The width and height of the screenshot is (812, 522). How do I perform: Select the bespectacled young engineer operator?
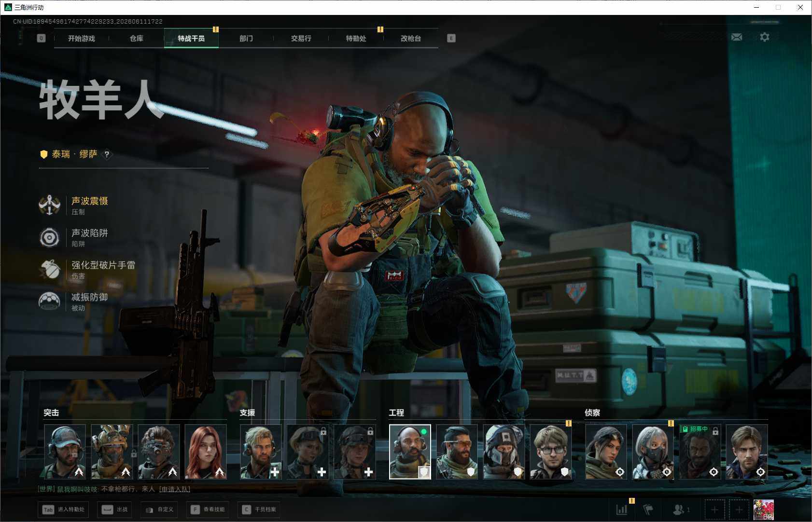click(551, 452)
